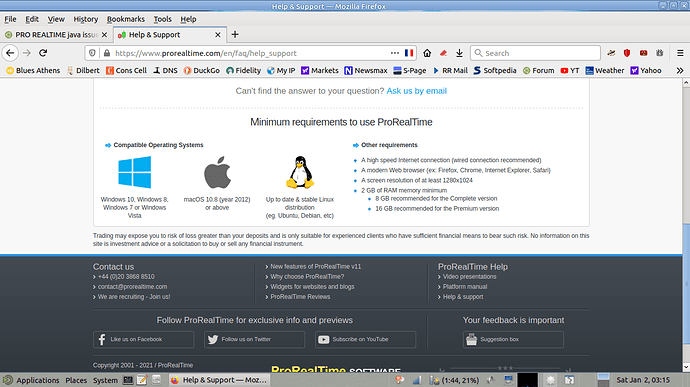Open the Tools menu
The width and height of the screenshot is (690, 387).
point(162,19)
